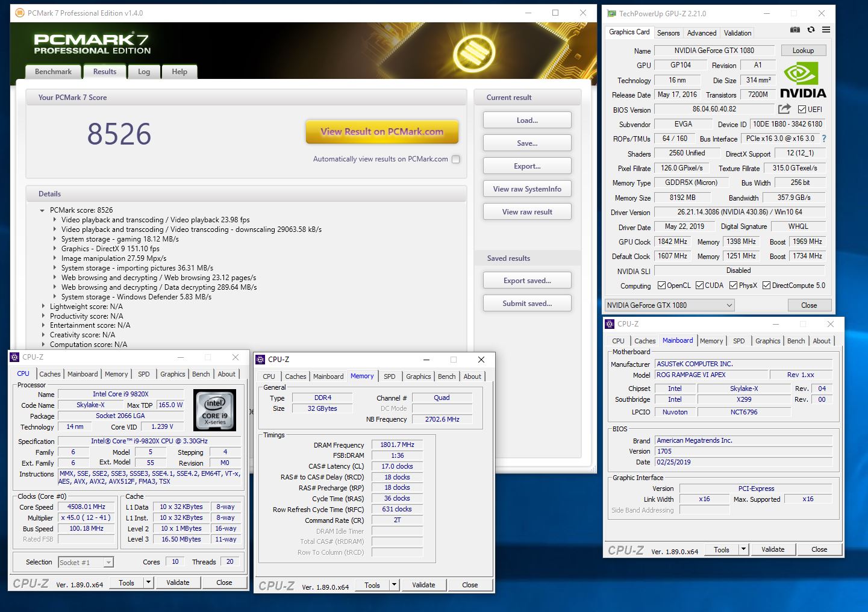Click Validate in CPU-Z Memory window
The width and height of the screenshot is (868, 612).
[x=423, y=585]
